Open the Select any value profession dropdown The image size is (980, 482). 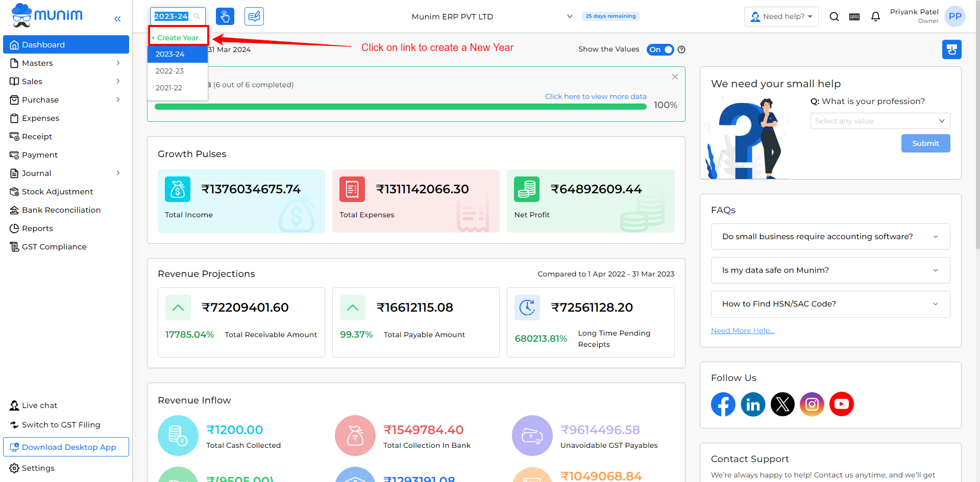879,121
